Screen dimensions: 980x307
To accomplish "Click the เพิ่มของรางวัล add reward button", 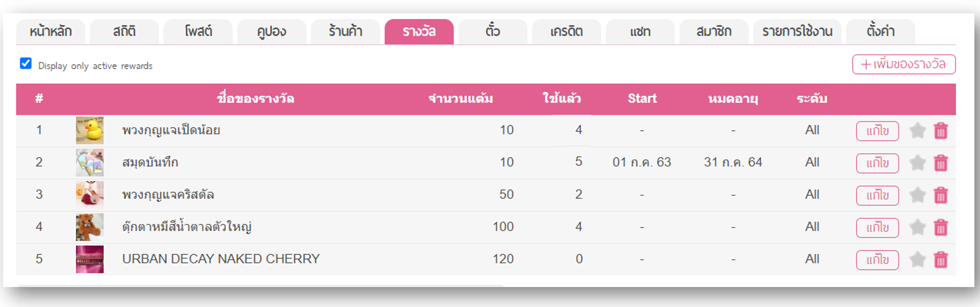I will click(903, 65).
